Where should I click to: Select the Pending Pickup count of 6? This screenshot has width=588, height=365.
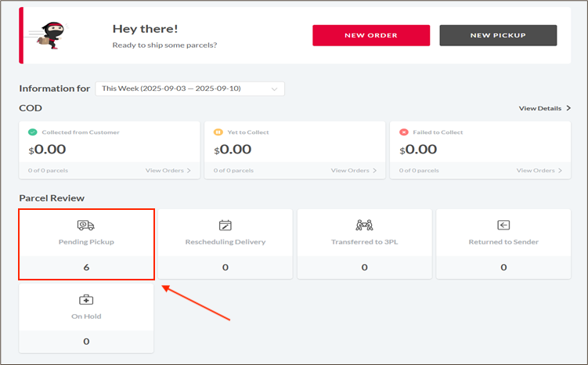[86, 267]
